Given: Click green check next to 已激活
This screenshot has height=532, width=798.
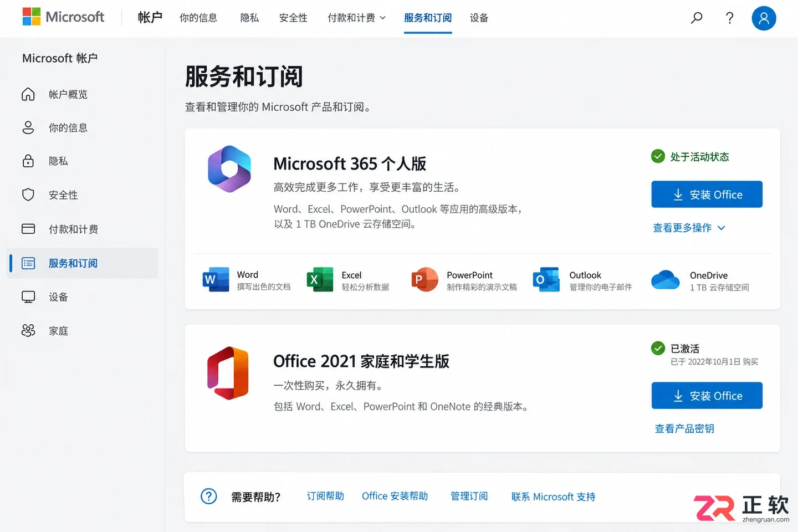Looking at the screenshot, I should [658, 348].
